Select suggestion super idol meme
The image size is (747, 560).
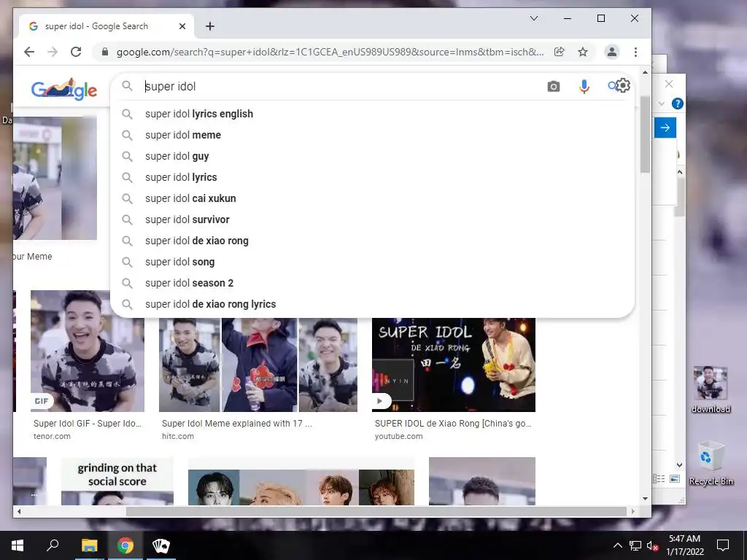tap(373, 135)
